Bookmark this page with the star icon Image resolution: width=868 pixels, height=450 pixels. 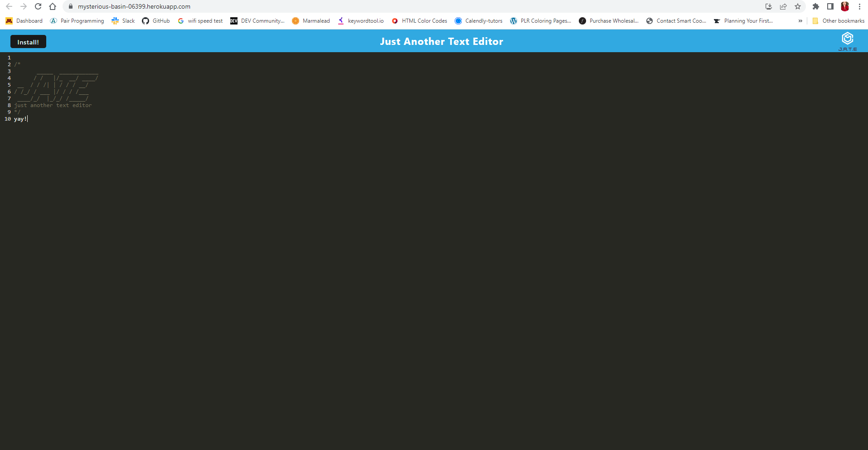pos(798,6)
